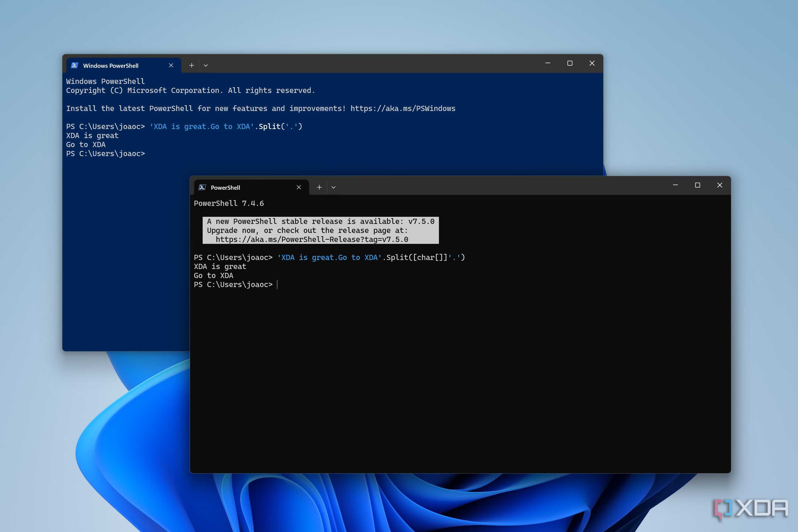Click the 'Go to XDA' output in the blue window
Image resolution: width=798 pixels, height=532 pixels.
click(86, 145)
